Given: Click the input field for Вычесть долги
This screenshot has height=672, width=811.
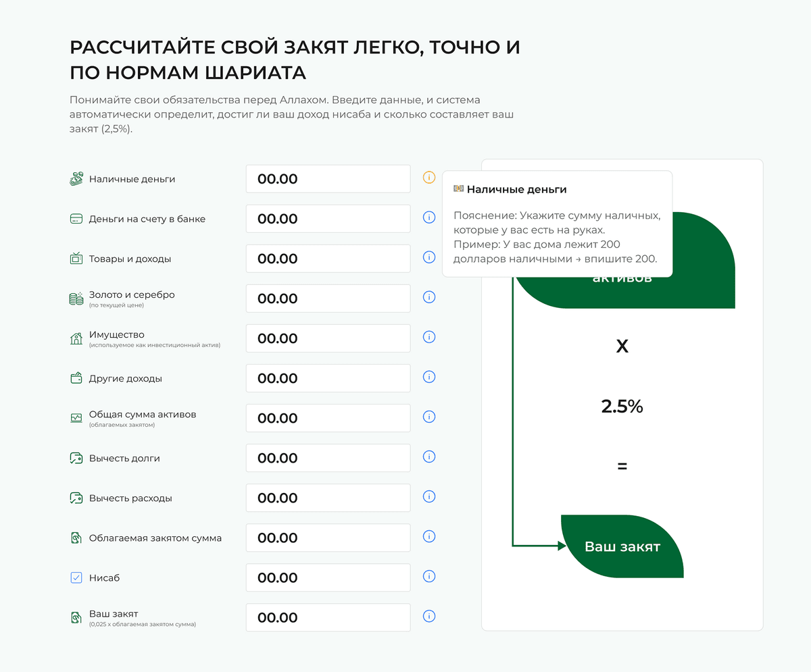Looking at the screenshot, I should click(328, 457).
